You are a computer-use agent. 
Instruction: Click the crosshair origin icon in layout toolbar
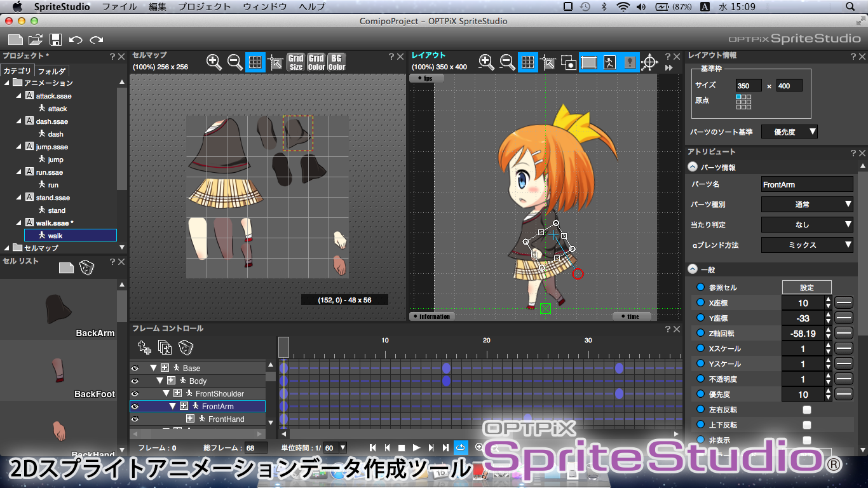coord(649,62)
